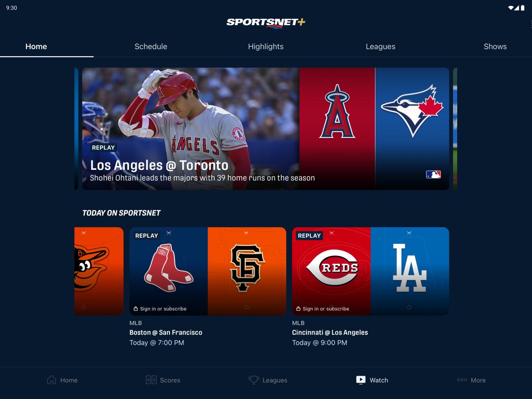Image resolution: width=532 pixels, height=399 pixels.
Task: Open the Leagues top tab
Action: (x=381, y=46)
